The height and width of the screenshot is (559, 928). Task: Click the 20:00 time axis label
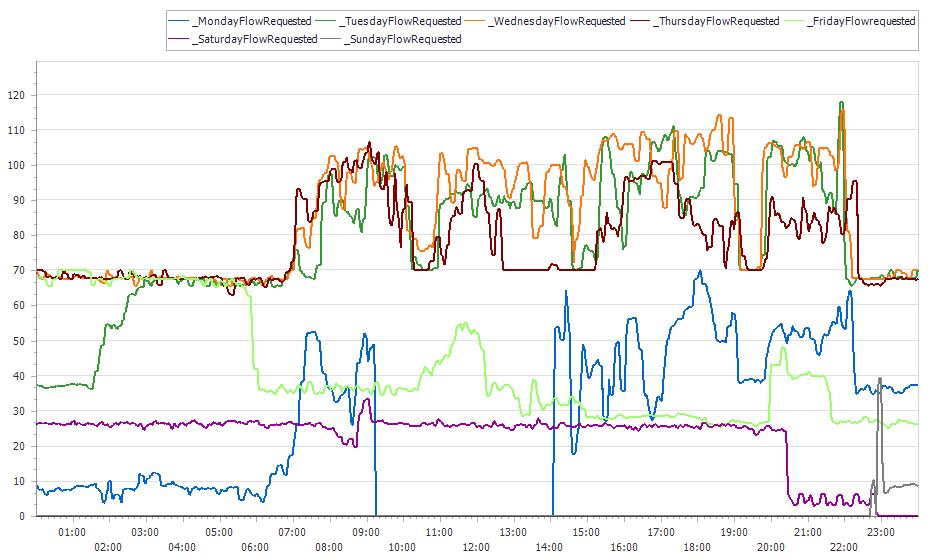coord(771,547)
